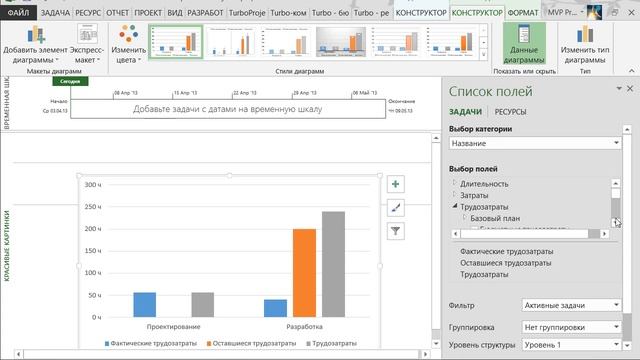The width and height of the screenshot is (640, 360).
Task: Click blue Проектирование actual work bar
Action: (x=144, y=304)
